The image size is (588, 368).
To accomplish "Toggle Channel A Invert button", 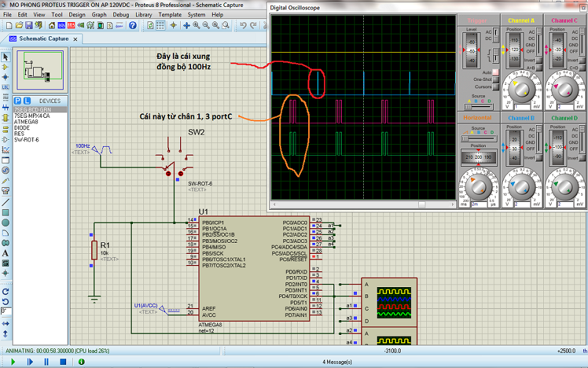I will point(540,60).
